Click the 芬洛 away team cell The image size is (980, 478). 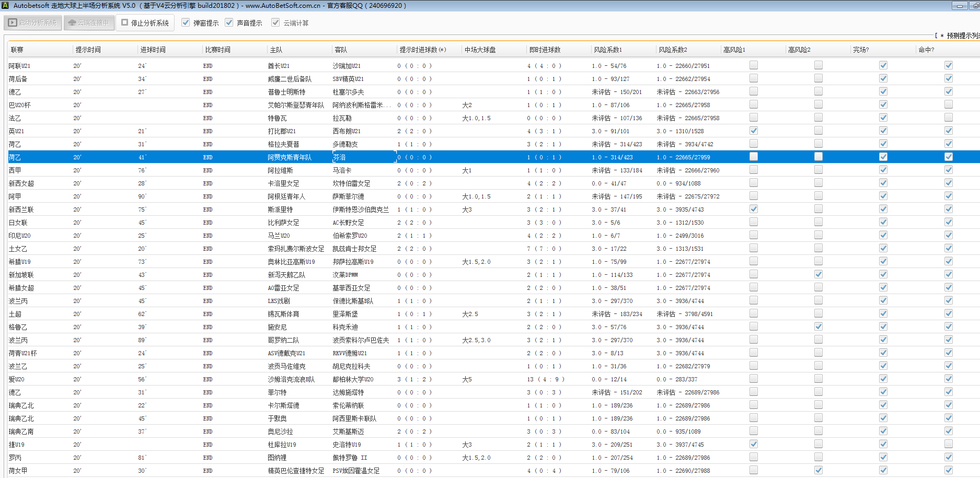pyautogui.click(x=339, y=157)
